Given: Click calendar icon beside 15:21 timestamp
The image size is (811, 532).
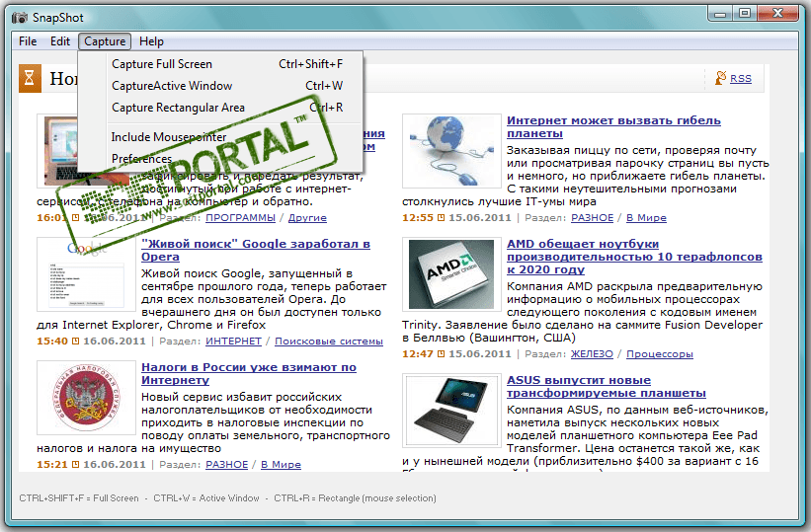Looking at the screenshot, I should click(75, 464).
